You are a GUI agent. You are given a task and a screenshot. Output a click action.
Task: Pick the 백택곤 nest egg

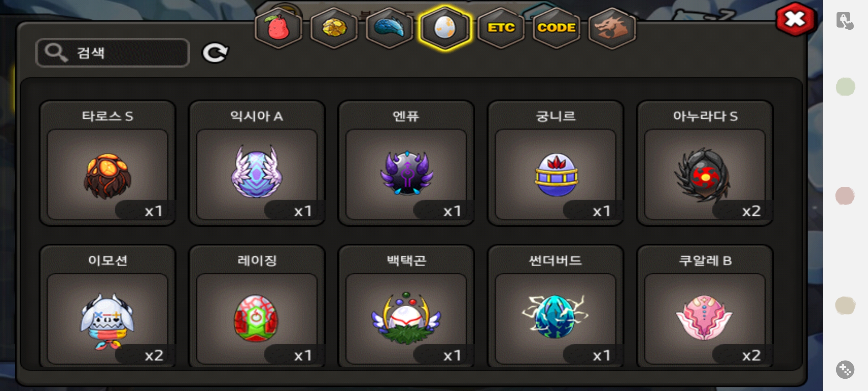pyautogui.click(x=406, y=306)
